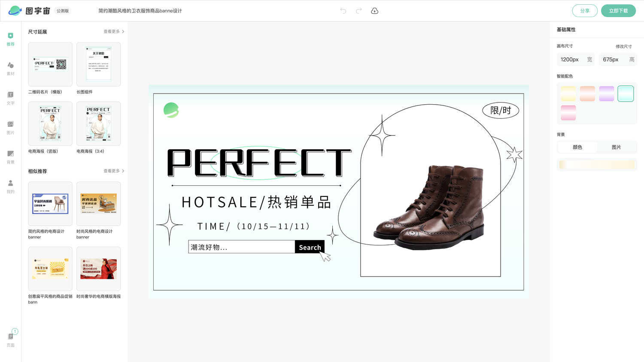The height and width of the screenshot is (362, 644).
Task: Click the redo arrow icon
Action: 359,11
